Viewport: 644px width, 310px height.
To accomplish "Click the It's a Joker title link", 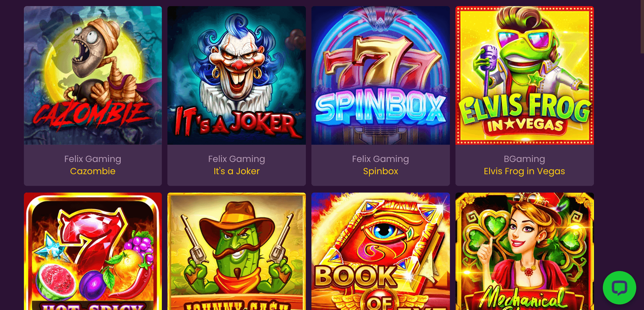I will 237,171.
